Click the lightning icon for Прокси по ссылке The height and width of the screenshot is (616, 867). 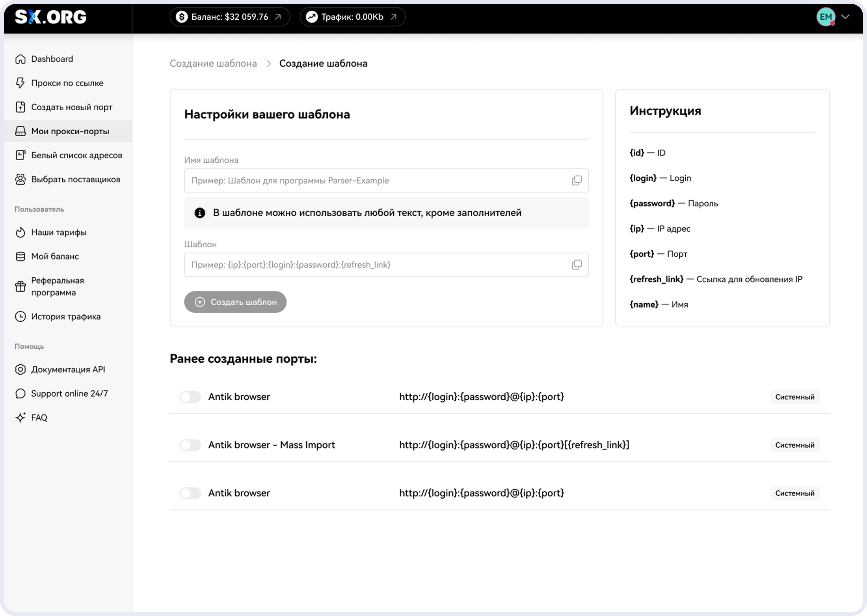pyautogui.click(x=20, y=83)
